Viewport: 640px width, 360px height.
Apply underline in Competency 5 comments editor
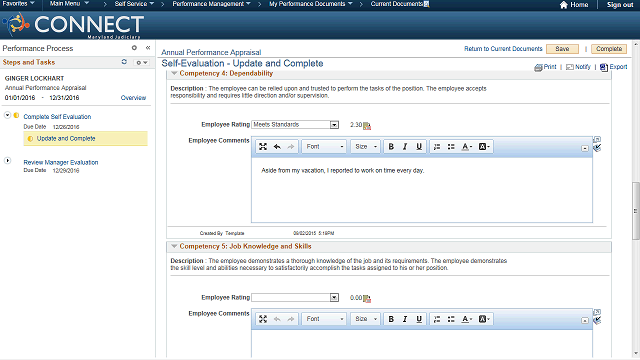tap(419, 319)
